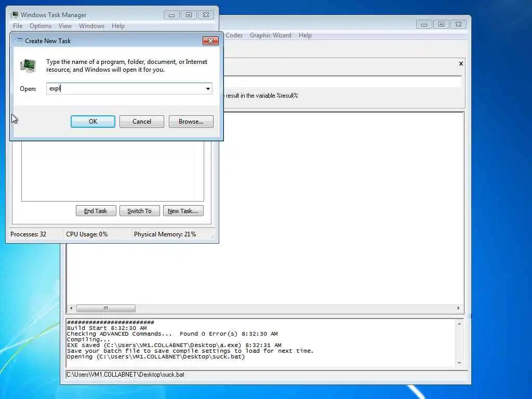Image resolution: width=532 pixels, height=399 pixels.
Task: Open Task Manager Help menu
Action: pos(118,26)
